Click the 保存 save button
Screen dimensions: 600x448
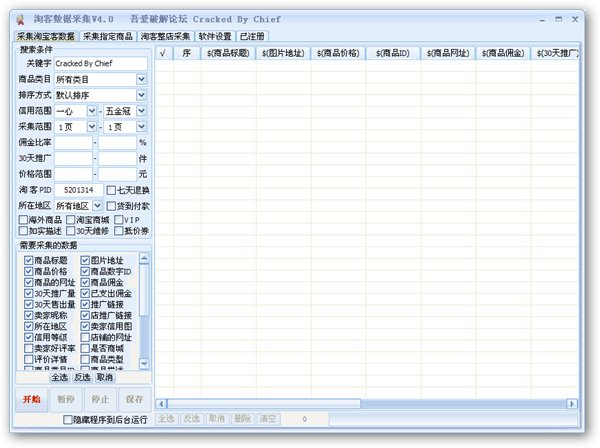tap(135, 399)
